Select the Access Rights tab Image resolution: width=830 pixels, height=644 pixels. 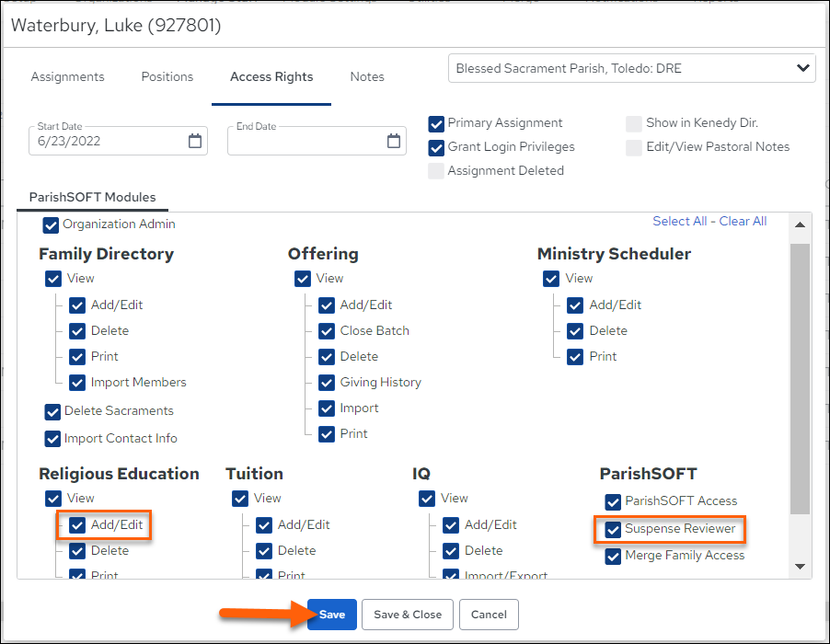pyautogui.click(x=271, y=76)
